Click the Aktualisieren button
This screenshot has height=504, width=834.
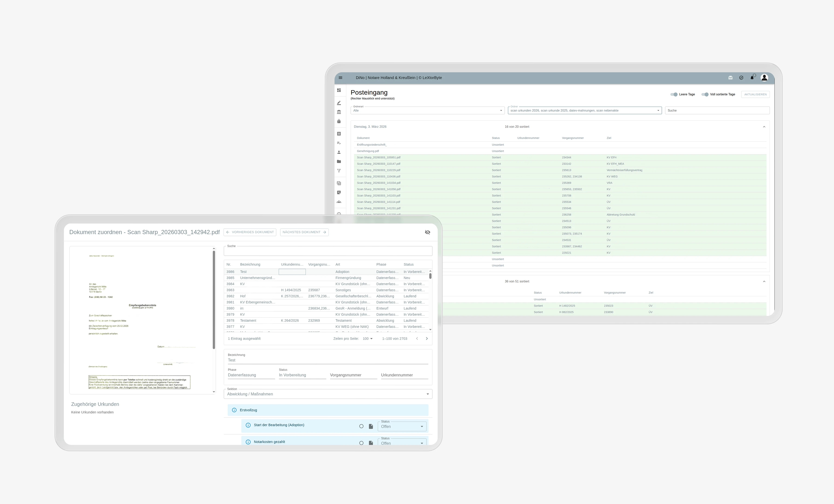pos(755,94)
